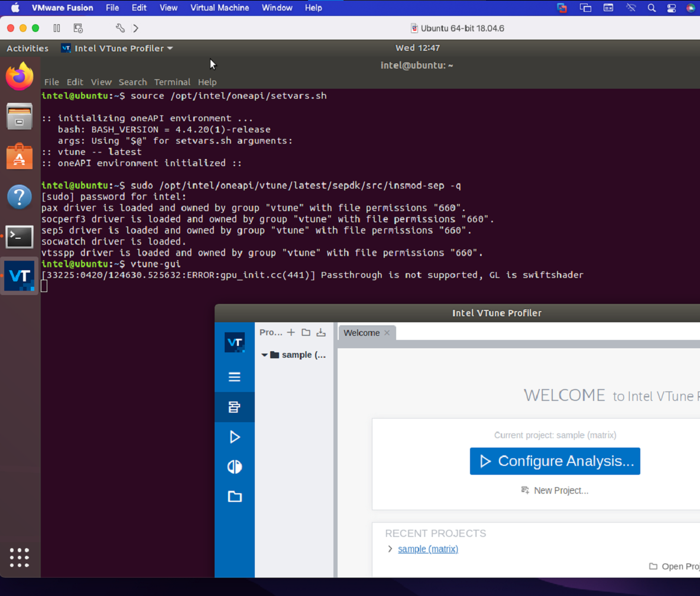Open VMware settings wrench icon
700x596 pixels.
pos(120,28)
